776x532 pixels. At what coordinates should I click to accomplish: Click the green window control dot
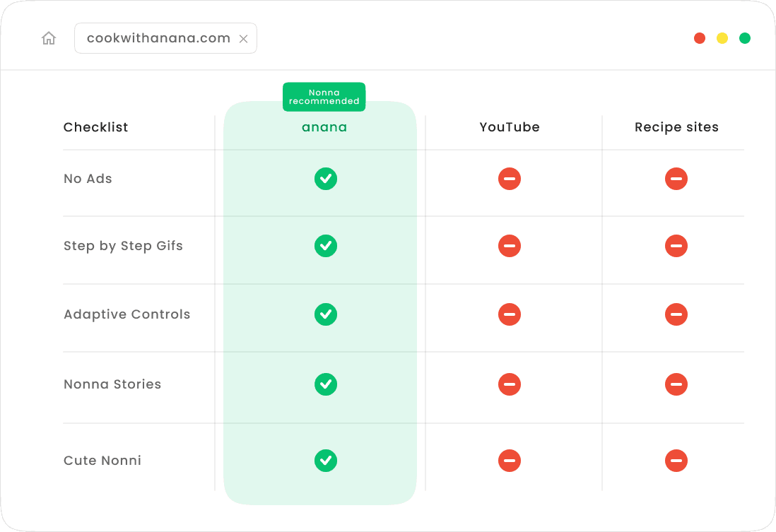click(x=745, y=38)
